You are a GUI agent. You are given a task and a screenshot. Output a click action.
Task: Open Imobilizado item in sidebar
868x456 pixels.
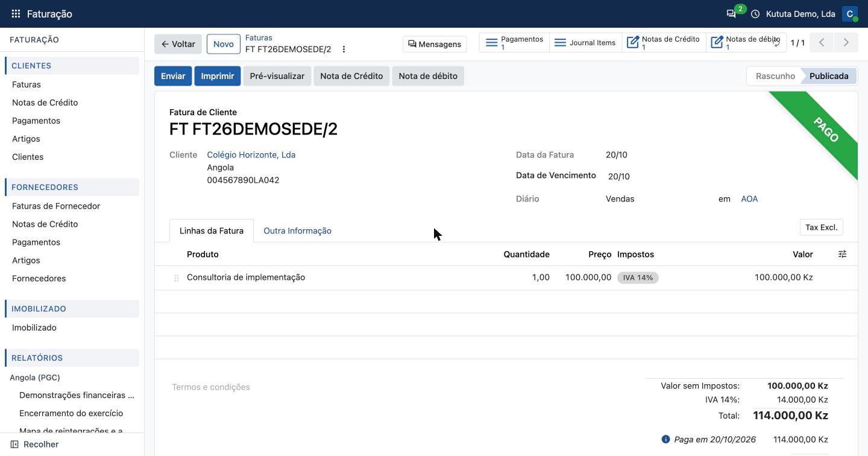pos(34,328)
